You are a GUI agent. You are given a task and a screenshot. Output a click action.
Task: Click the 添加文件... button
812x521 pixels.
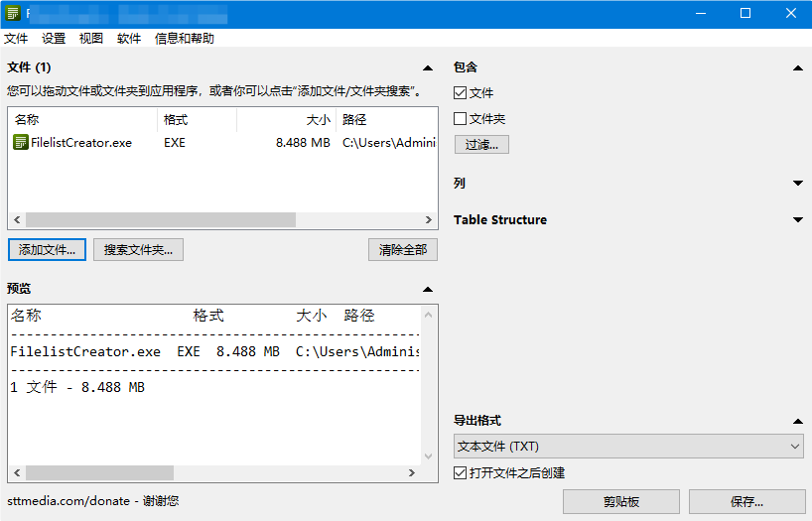coord(47,250)
